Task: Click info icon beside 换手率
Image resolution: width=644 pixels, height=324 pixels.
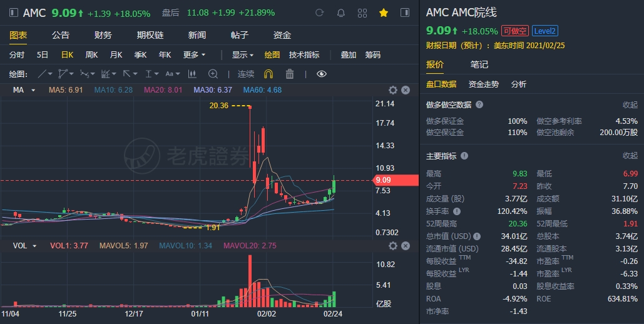Action: pos(457,211)
